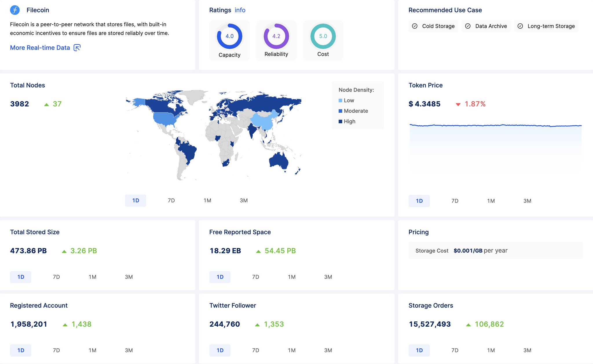Image resolution: width=593 pixels, height=364 pixels.
Task: Select 7D for Total Stored Size
Action: (56, 277)
